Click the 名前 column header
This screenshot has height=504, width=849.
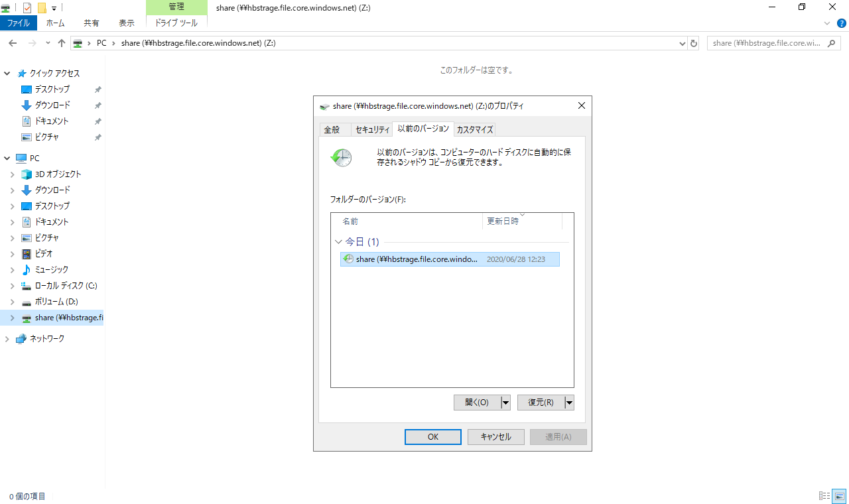pos(407,221)
